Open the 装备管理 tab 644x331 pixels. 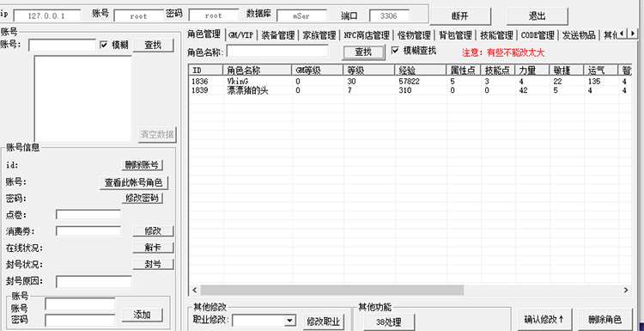point(278,35)
